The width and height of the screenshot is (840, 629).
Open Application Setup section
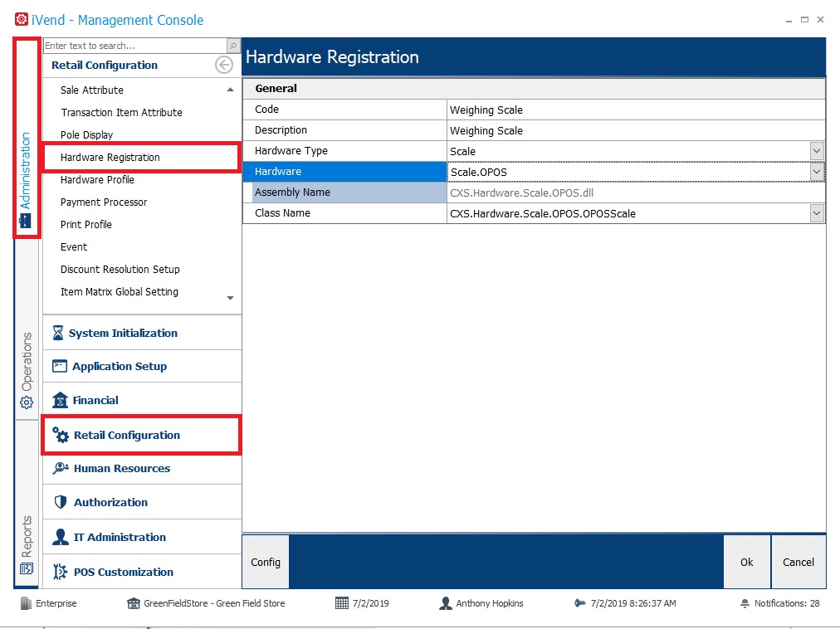click(142, 367)
